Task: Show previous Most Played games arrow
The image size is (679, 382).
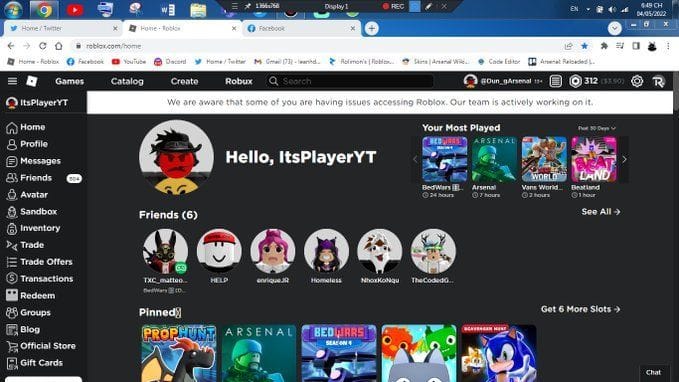Action: [415, 159]
